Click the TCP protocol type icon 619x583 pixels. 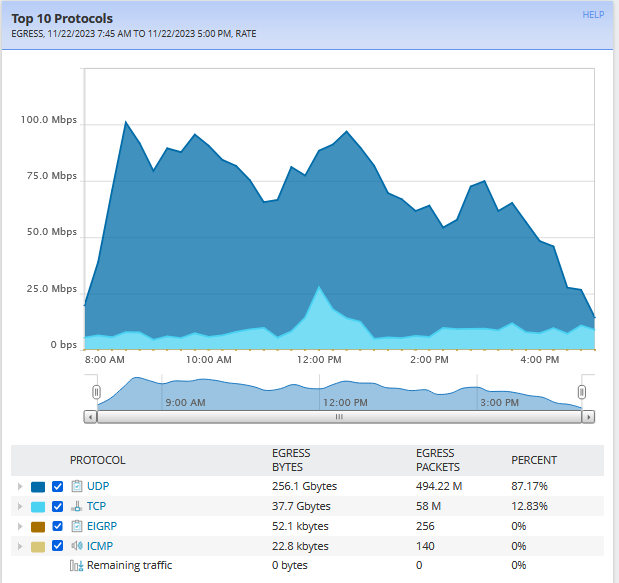pyautogui.click(x=77, y=506)
